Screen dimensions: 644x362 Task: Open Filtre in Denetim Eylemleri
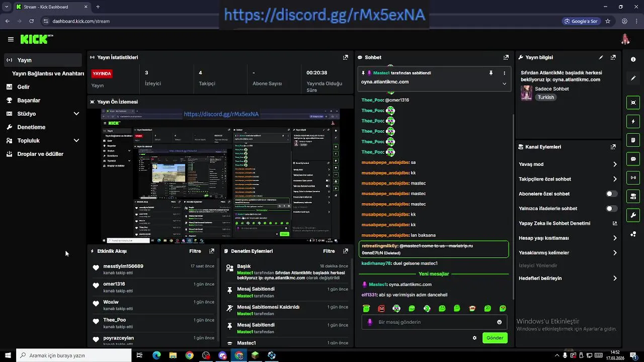[x=329, y=251]
